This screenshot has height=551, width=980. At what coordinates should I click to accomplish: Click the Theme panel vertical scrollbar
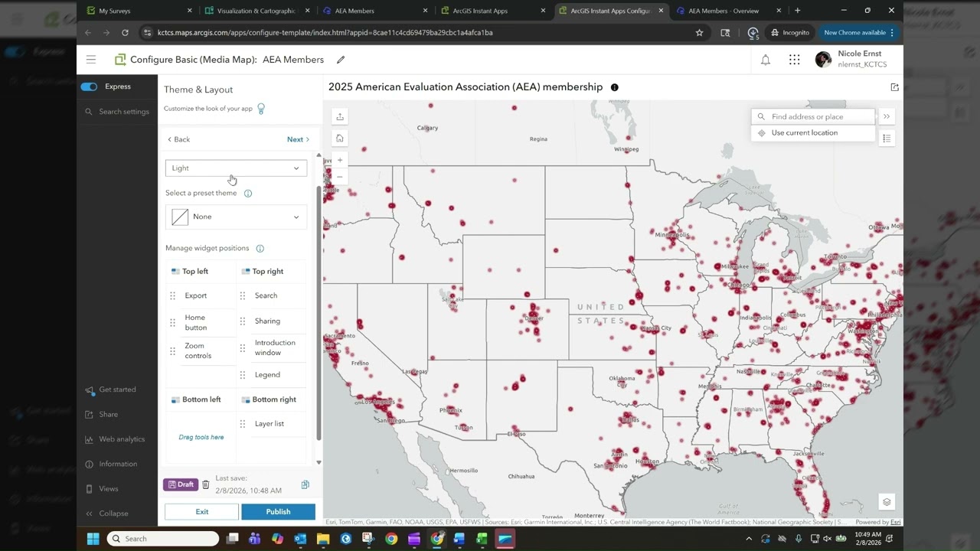click(x=319, y=312)
